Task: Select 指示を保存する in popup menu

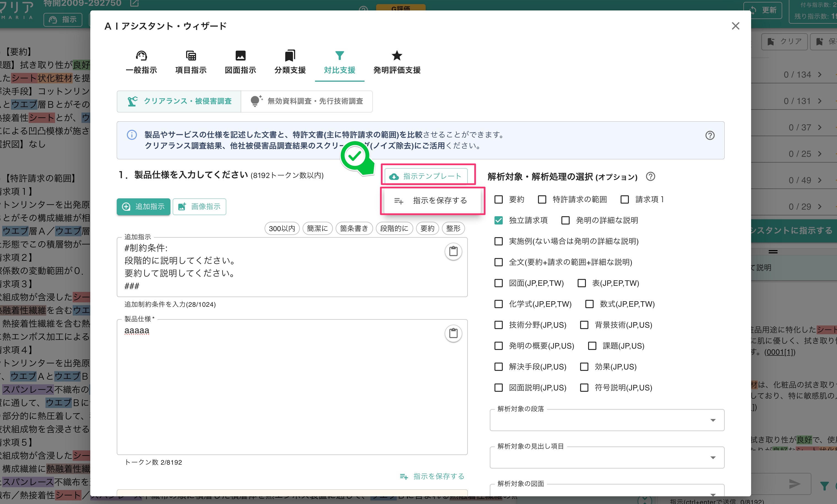Action: [x=433, y=201]
